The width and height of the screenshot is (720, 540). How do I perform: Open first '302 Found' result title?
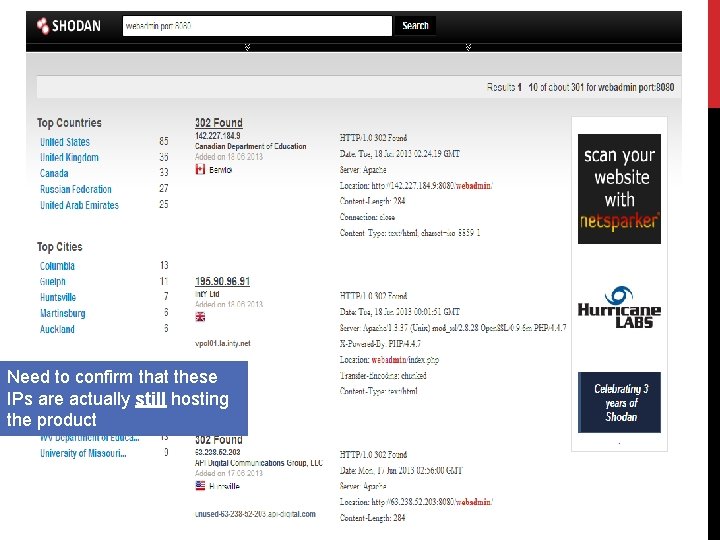(219, 123)
